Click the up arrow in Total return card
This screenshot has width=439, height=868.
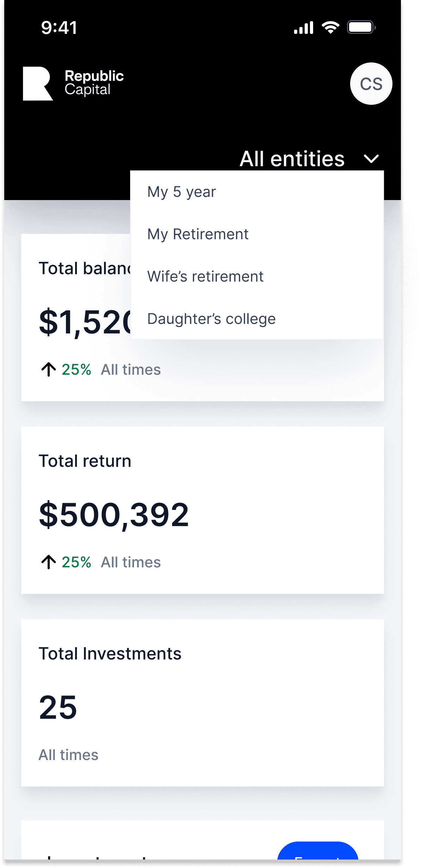point(49,562)
